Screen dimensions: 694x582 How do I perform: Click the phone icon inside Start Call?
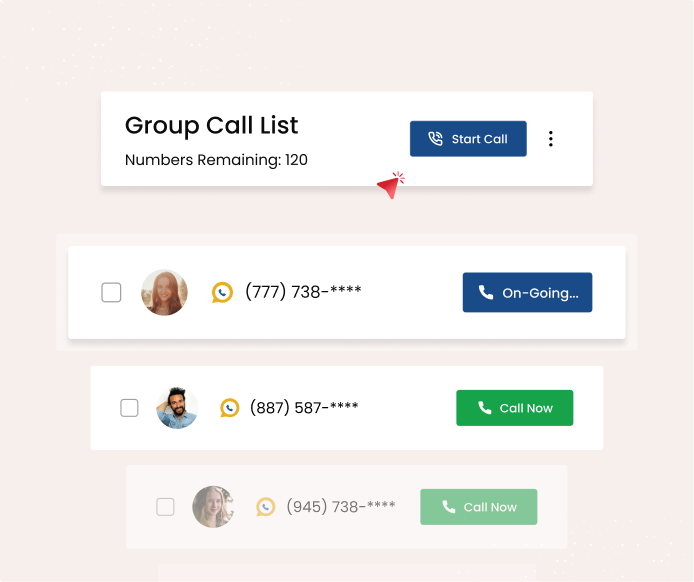click(435, 139)
